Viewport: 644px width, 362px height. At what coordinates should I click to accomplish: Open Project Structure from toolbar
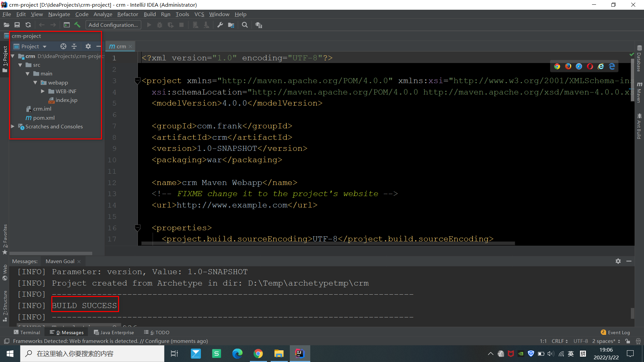(231, 25)
